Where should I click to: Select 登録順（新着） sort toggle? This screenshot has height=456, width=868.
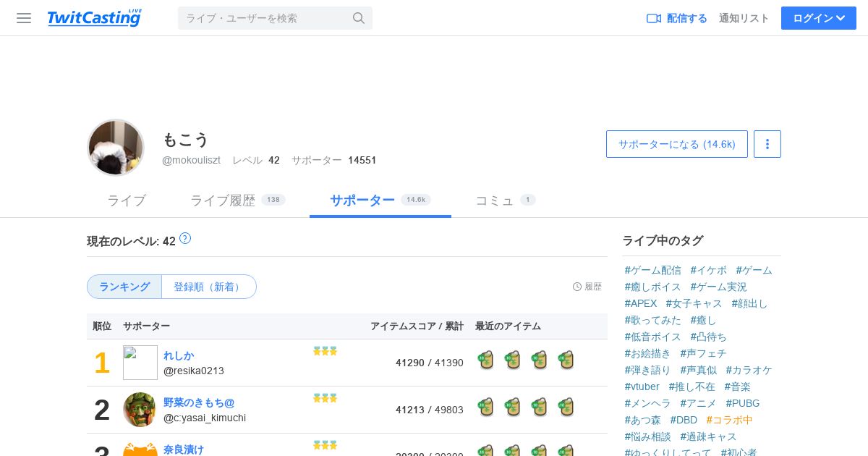209,287
